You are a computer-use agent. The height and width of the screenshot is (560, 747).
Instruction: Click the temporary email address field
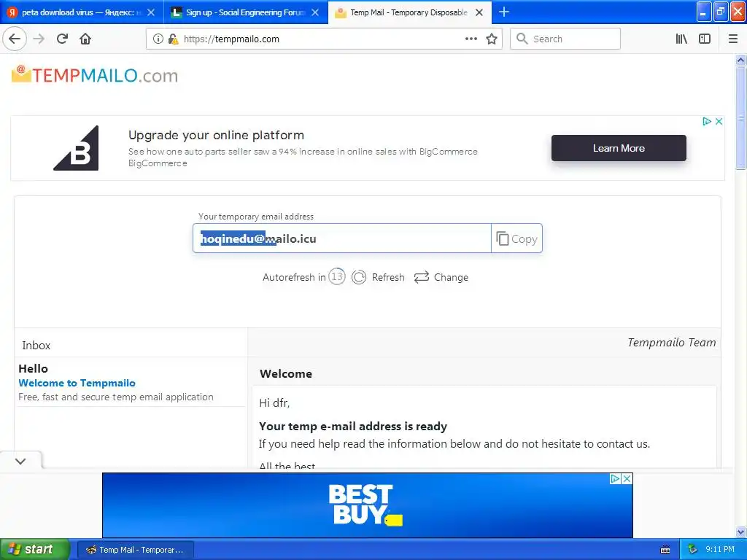[x=341, y=238]
